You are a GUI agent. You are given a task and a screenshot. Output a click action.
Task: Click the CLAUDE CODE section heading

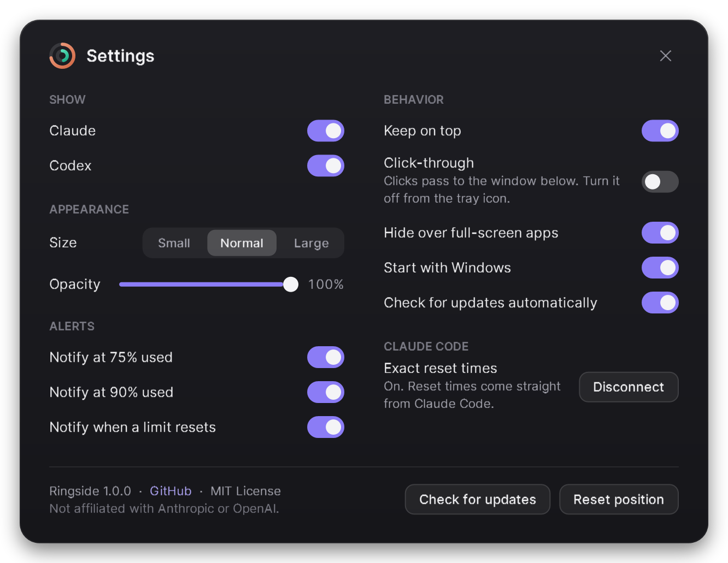point(426,347)
